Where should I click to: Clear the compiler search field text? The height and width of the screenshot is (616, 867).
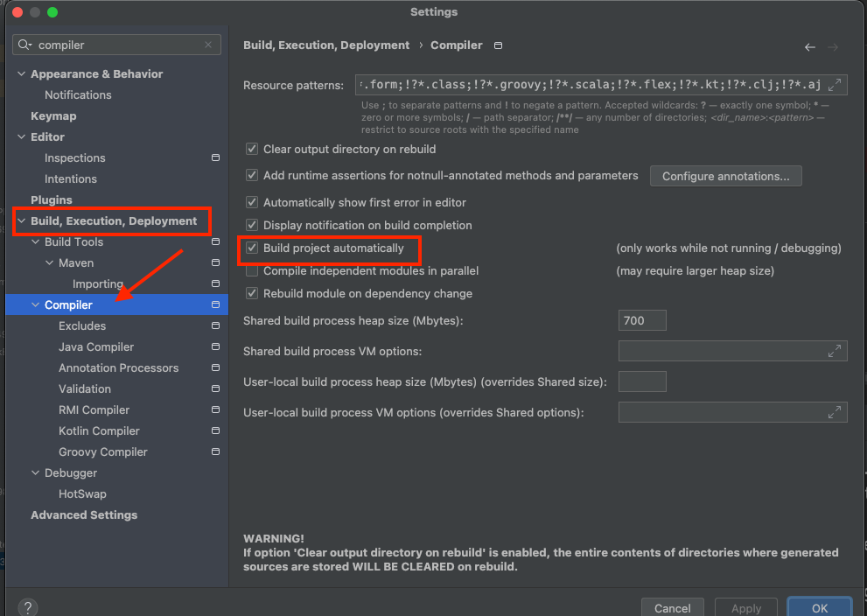point(208,45)
